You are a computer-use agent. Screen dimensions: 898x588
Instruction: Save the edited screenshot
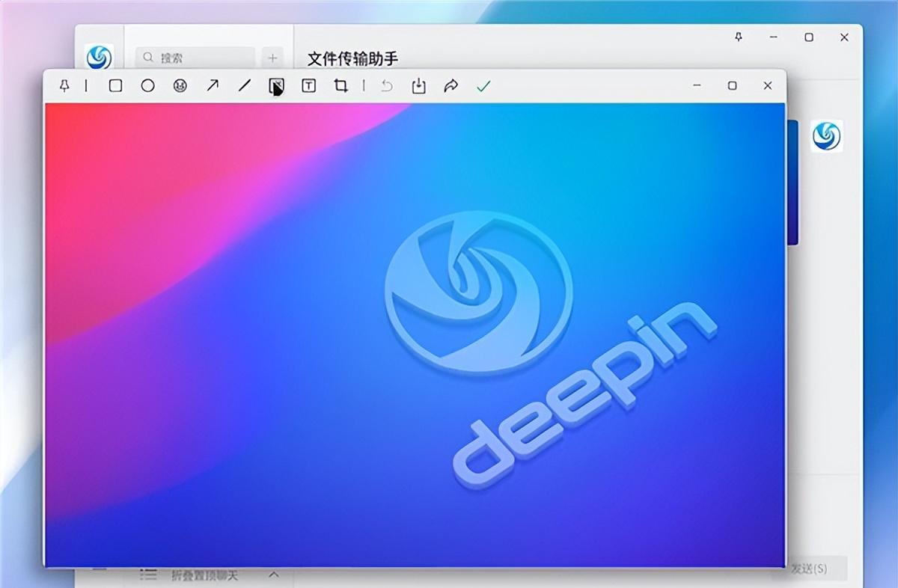pyautogui.click(x=418, y=86)
